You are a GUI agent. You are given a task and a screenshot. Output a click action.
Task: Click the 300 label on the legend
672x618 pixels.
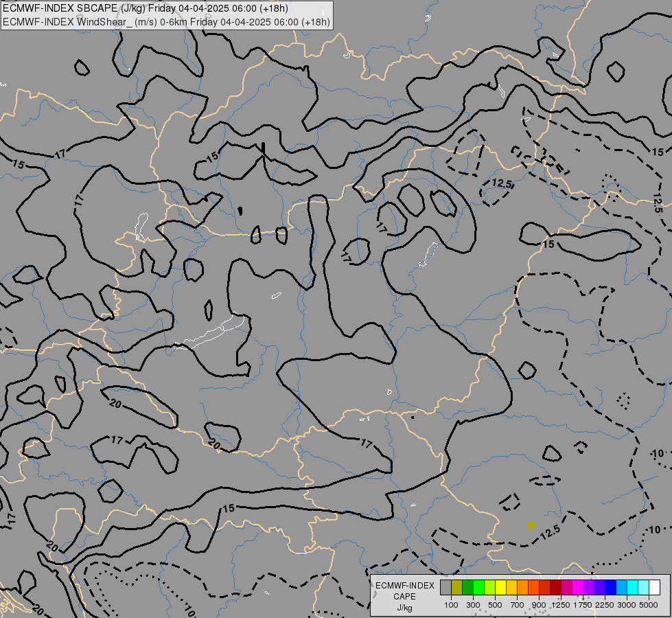click(x=473, y=605)
